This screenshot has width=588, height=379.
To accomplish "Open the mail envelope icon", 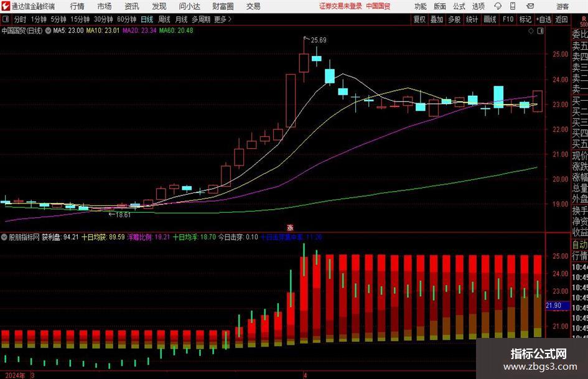I will pyautogui.click(x=530, y=6).
